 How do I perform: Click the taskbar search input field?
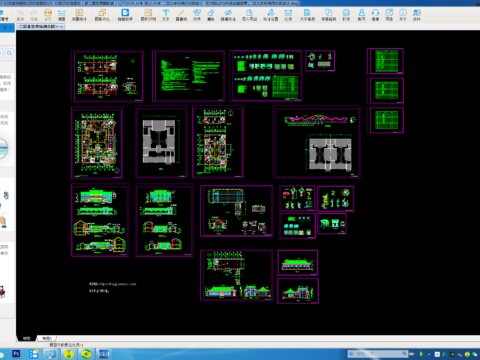coord(377,354)
